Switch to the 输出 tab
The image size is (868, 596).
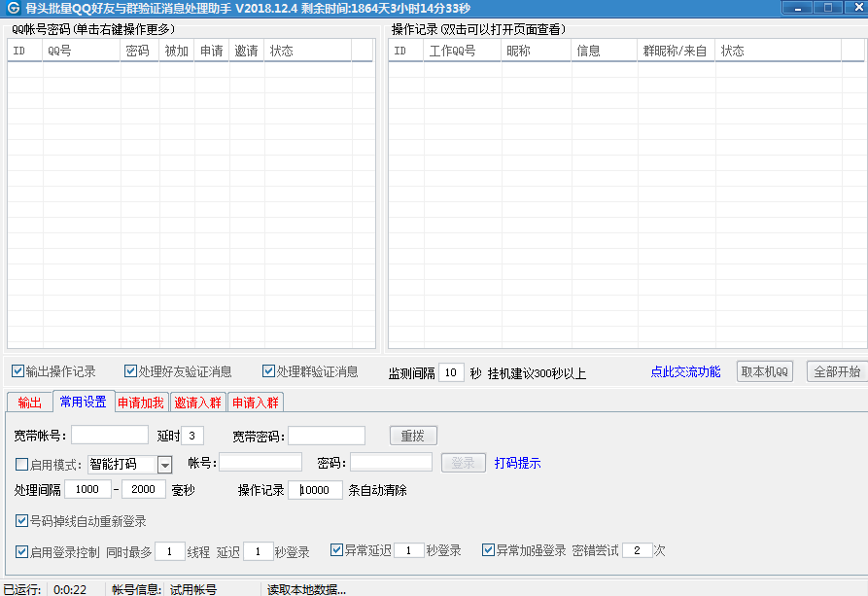coord(30,403)
